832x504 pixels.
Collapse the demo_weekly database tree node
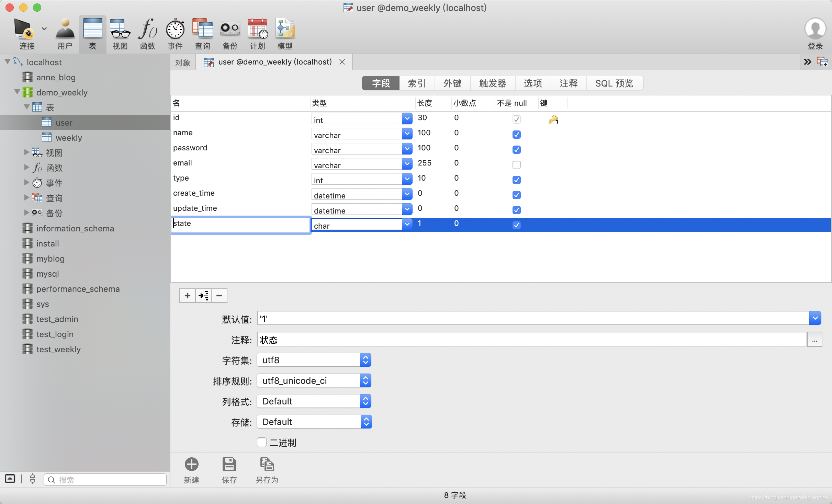click(x=17, y=92)
